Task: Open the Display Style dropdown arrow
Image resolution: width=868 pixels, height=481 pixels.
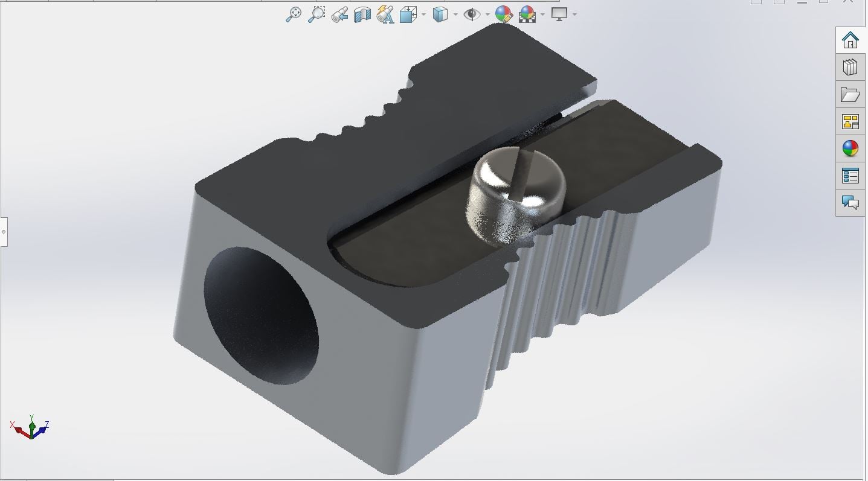Action: [455, 14]
